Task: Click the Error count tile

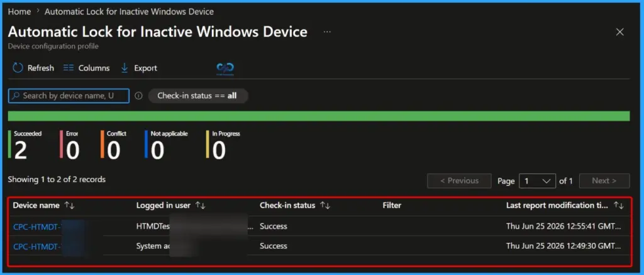Action: click(70, 145)
